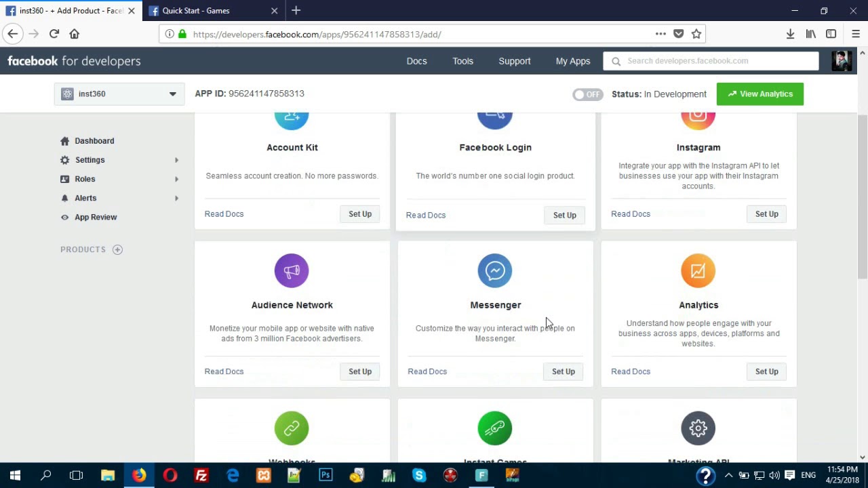Open the Docs menu
This screenshot has width=868, height=488.
[416, 61]
